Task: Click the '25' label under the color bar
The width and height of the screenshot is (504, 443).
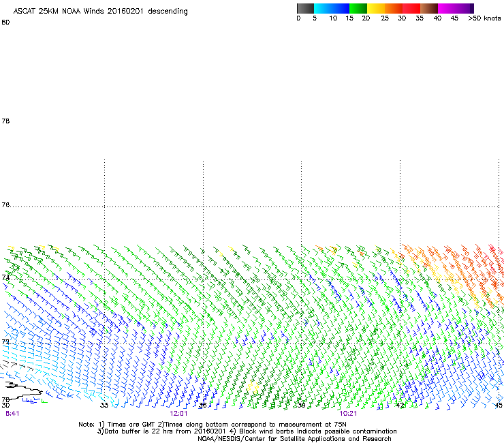Action: 385,18
